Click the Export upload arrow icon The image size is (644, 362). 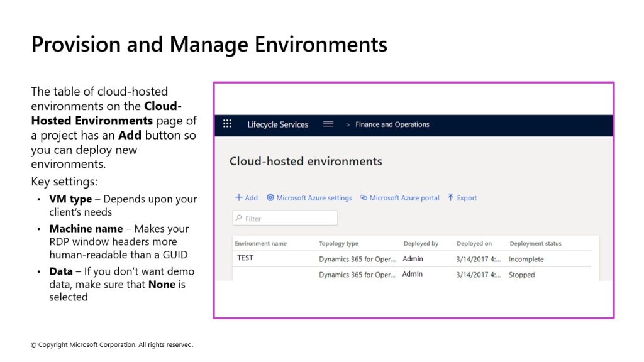tap(450, 197)
